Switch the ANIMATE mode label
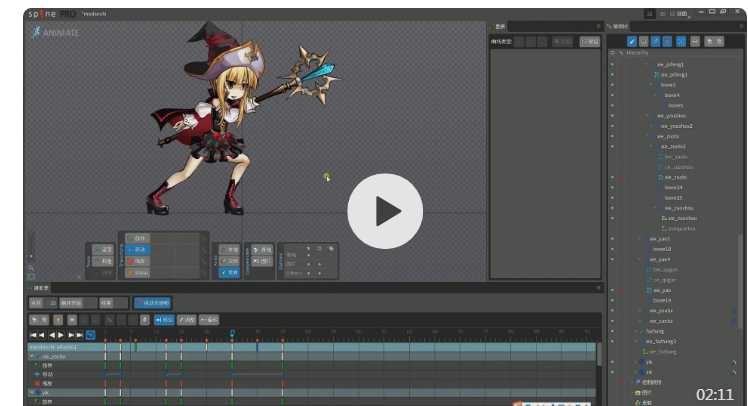 [56, 32]
